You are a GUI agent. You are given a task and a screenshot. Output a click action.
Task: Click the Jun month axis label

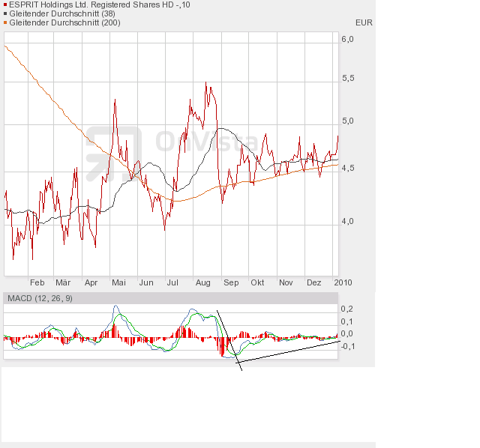pyautogui.click(x=146, y=282)
